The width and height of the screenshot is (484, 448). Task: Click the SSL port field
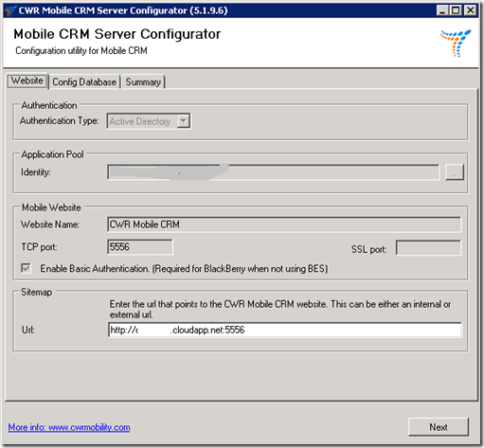[x=428, y=248]
